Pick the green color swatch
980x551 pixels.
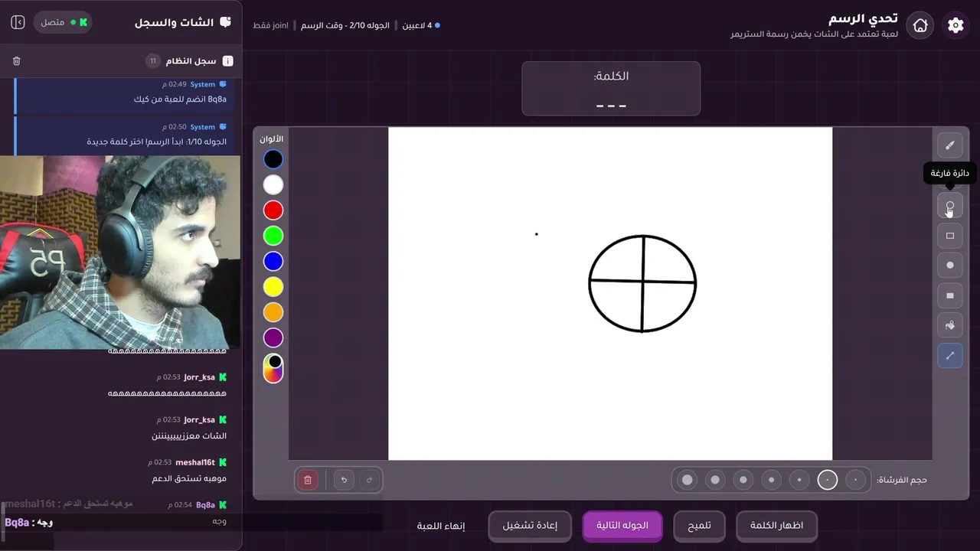point(273,236)
